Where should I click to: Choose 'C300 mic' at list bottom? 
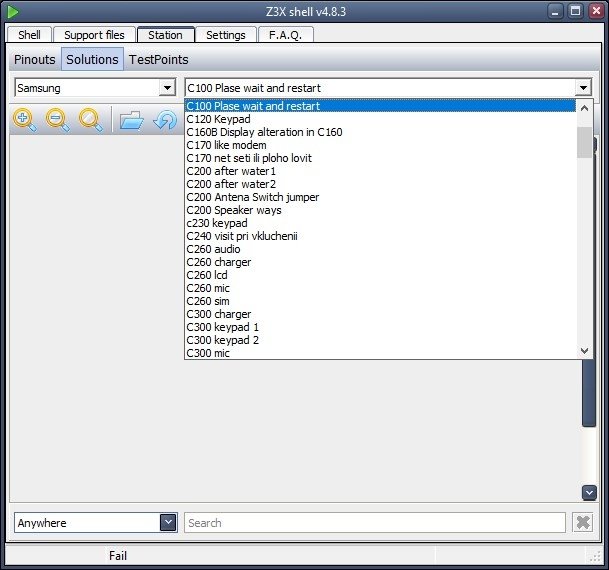380,353
